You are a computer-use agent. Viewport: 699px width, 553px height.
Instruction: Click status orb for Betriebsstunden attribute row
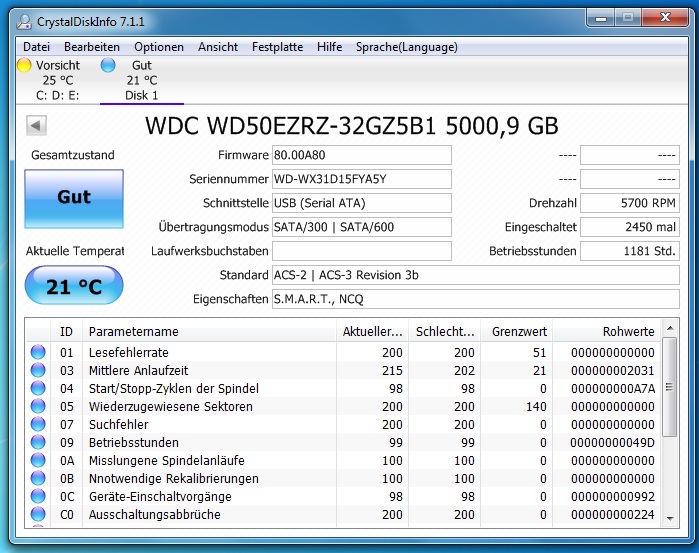(38, 442)
